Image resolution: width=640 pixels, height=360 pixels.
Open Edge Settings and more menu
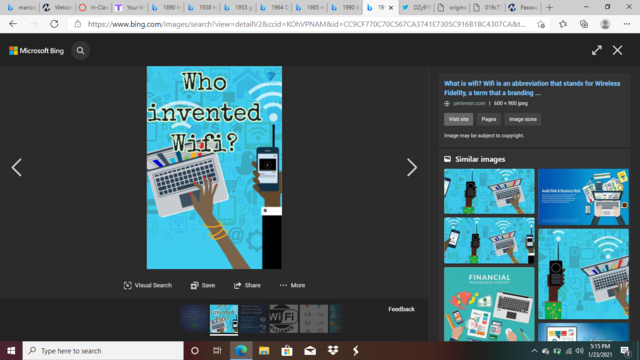[x=627, y=24]
